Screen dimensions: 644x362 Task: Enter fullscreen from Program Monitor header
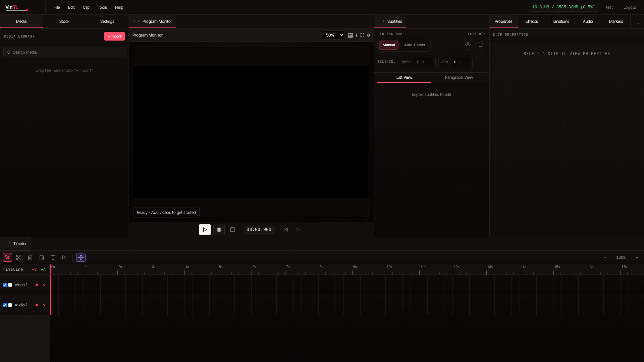(362, 35)
